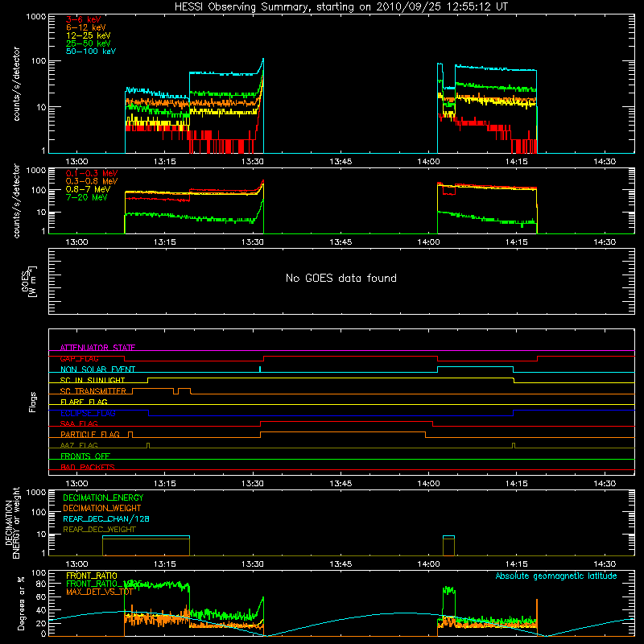
Task: Click the yellow FRONT_RATIO legend label
Action: pyautogui.click(x=92, y=576)
